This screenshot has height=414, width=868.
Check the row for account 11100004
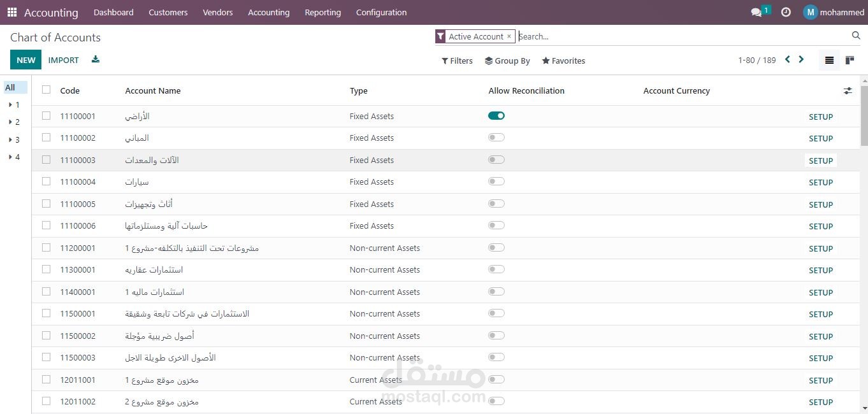coord(46,182)
